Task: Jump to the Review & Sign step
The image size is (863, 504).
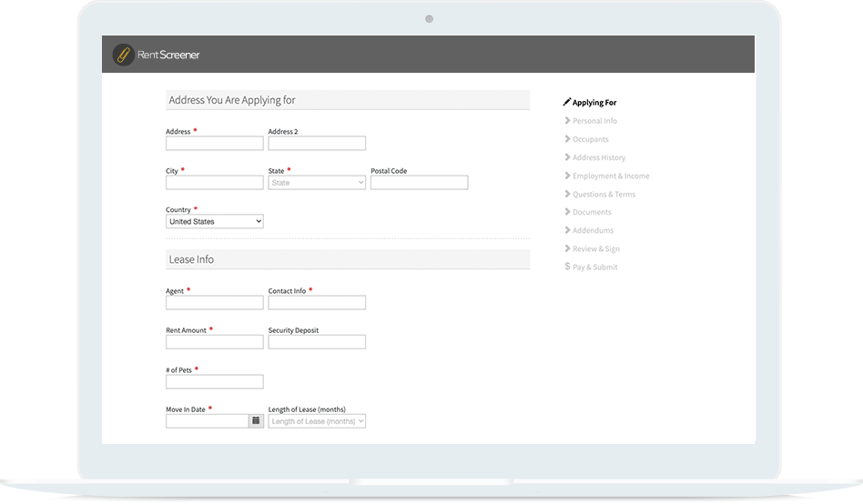Action: [596, 248]
